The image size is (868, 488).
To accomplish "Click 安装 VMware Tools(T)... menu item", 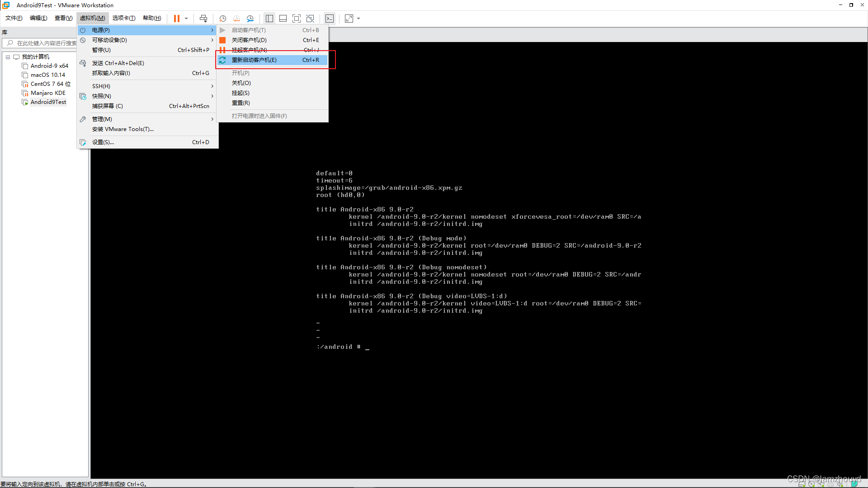I will (123, 129).
